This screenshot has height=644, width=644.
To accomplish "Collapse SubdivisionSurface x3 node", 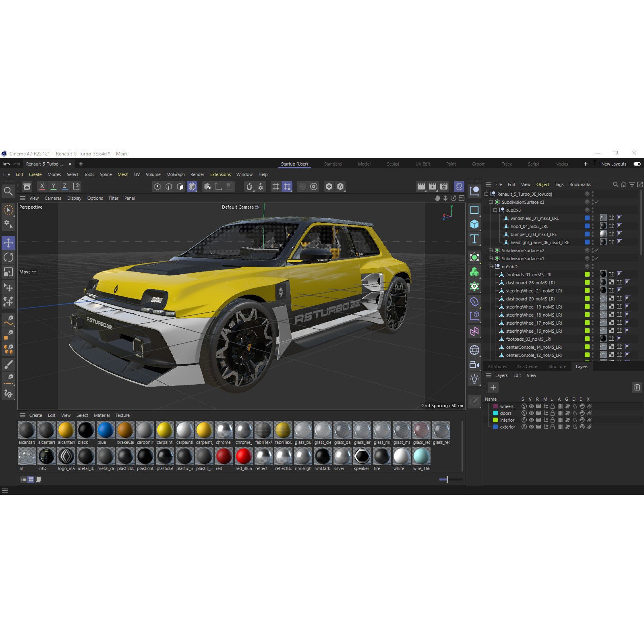I will pyautogui.click(x=491, y=202).
